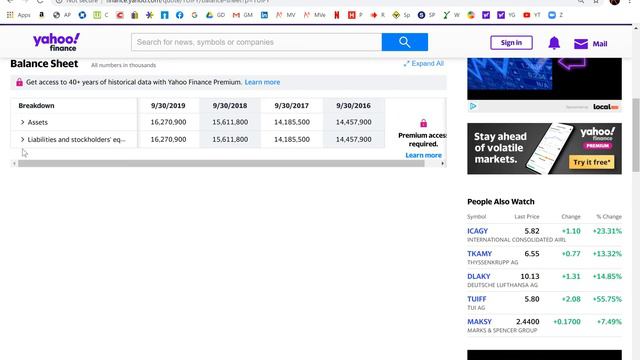Click the Yahoo Finance logo
The width and height of the screenshot is (640, 360).
[x=56, y=42]
